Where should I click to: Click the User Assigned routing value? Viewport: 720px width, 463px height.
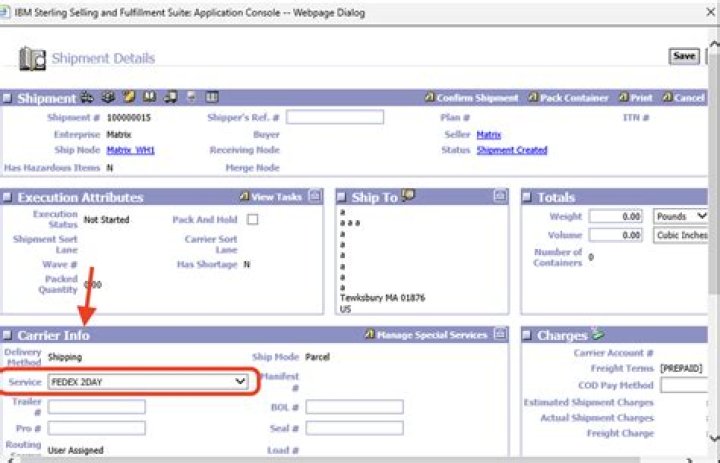click(75, 450)
